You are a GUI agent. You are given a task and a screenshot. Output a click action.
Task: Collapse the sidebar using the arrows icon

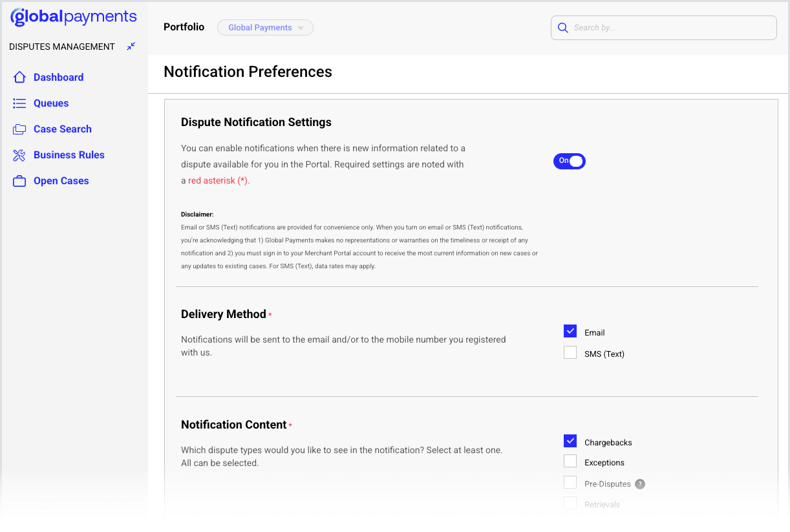tap(131, 47)
